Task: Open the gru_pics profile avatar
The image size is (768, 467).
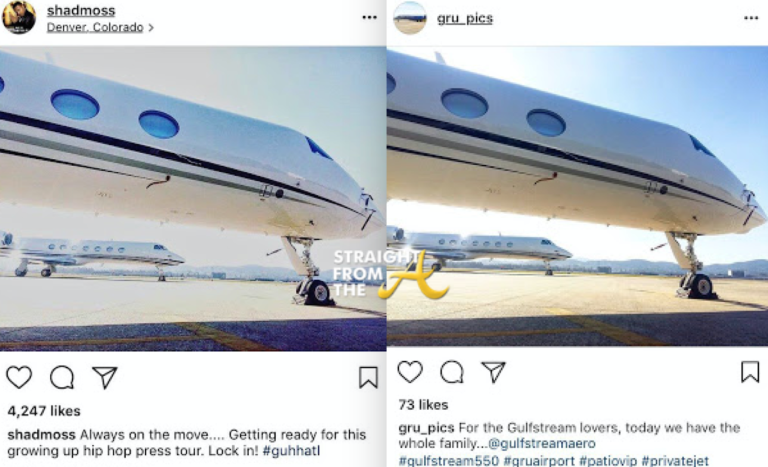Action: point(410,18)
